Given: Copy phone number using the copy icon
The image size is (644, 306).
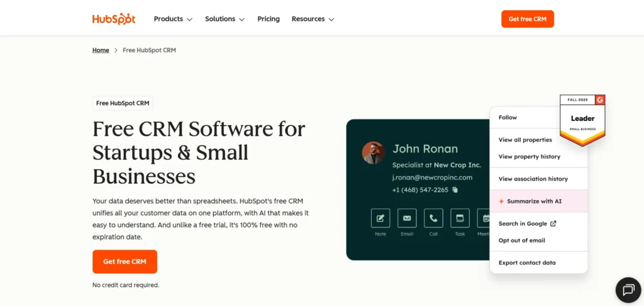Looking at the screenshot, I should click(x=455, y=190).
